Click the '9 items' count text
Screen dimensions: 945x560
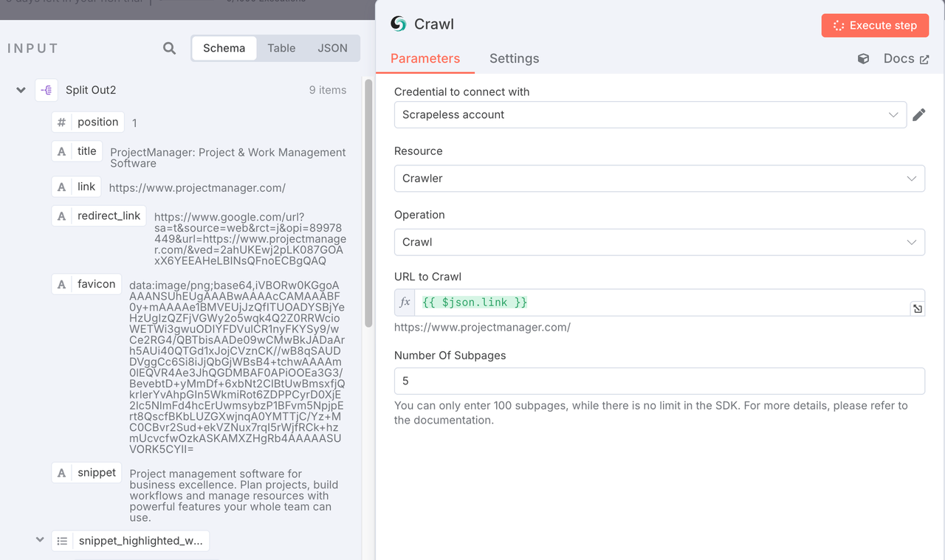pyautogui.click(x=328, y=90)
